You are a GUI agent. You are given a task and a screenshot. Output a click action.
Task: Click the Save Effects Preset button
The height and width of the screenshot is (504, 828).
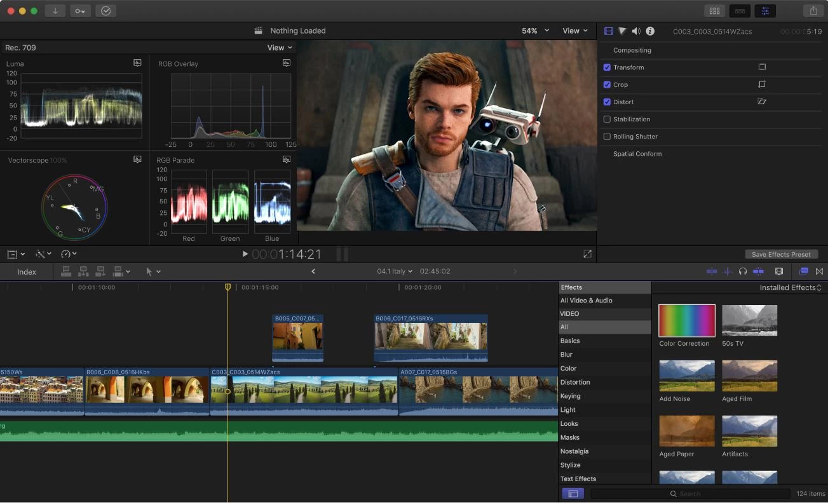pyautogui.click(x=781, y=254)
